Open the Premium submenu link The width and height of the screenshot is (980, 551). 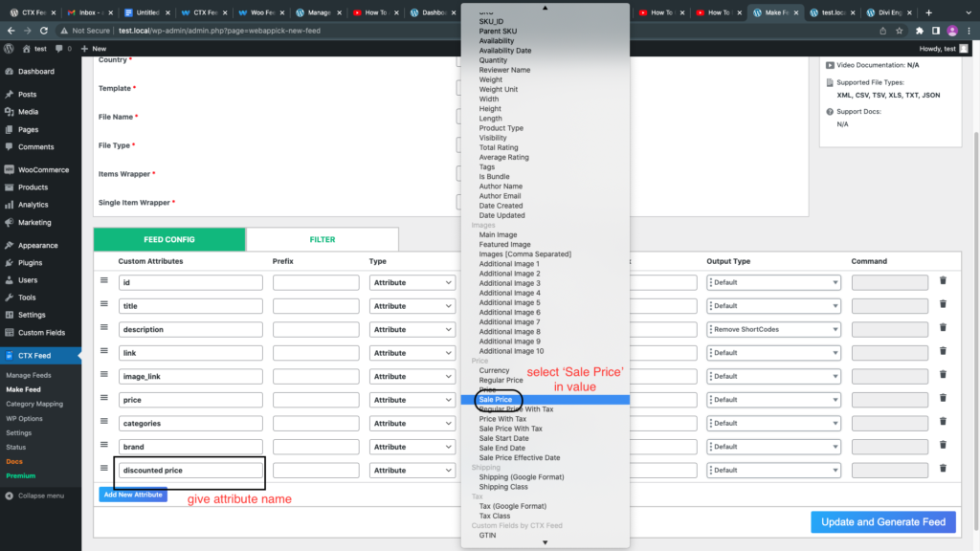(x=21, y=476)
